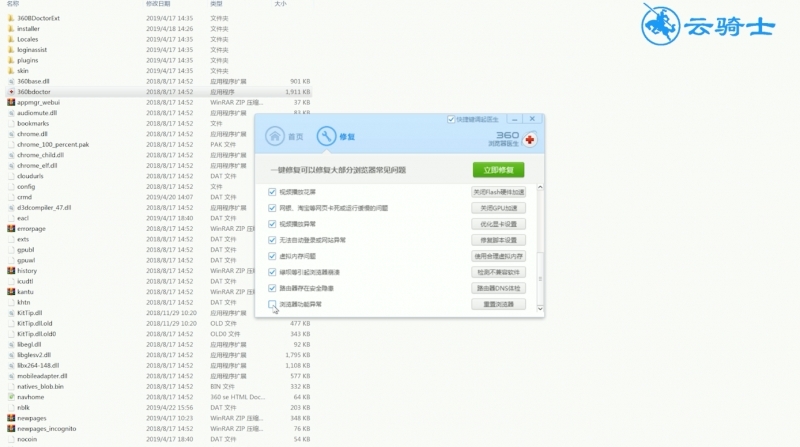Click the chrome.dll file icon
This screenshot has height=447, width=800.
(11, 134)
